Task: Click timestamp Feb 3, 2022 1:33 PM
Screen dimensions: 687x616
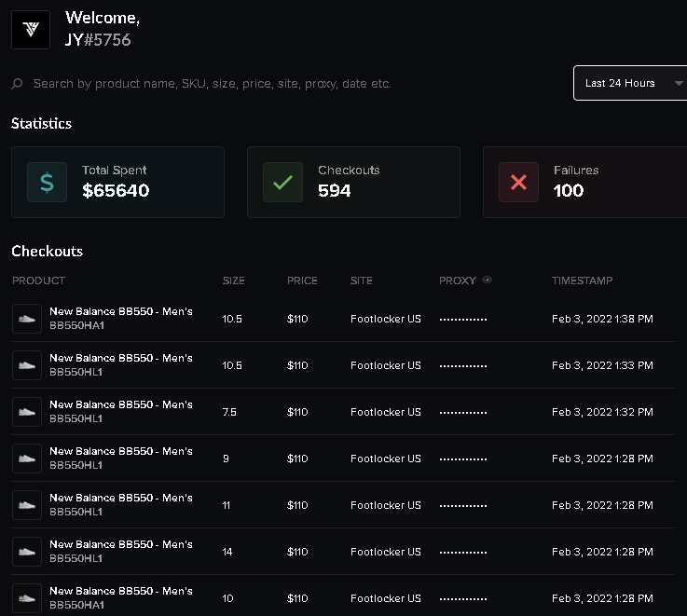Action: tap(602, 365)
